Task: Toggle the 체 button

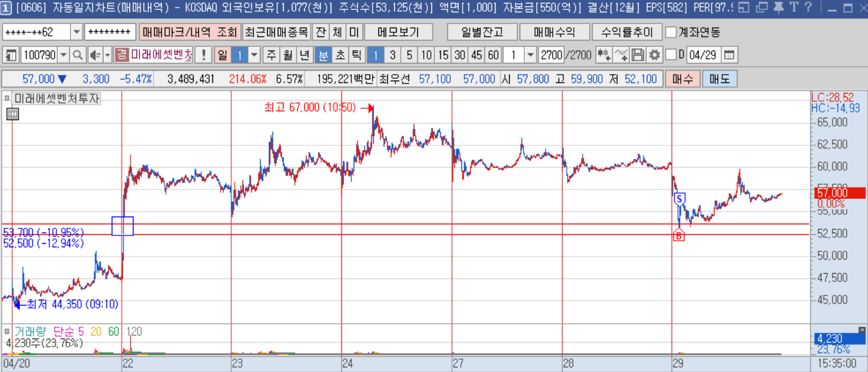Action: 337,32
